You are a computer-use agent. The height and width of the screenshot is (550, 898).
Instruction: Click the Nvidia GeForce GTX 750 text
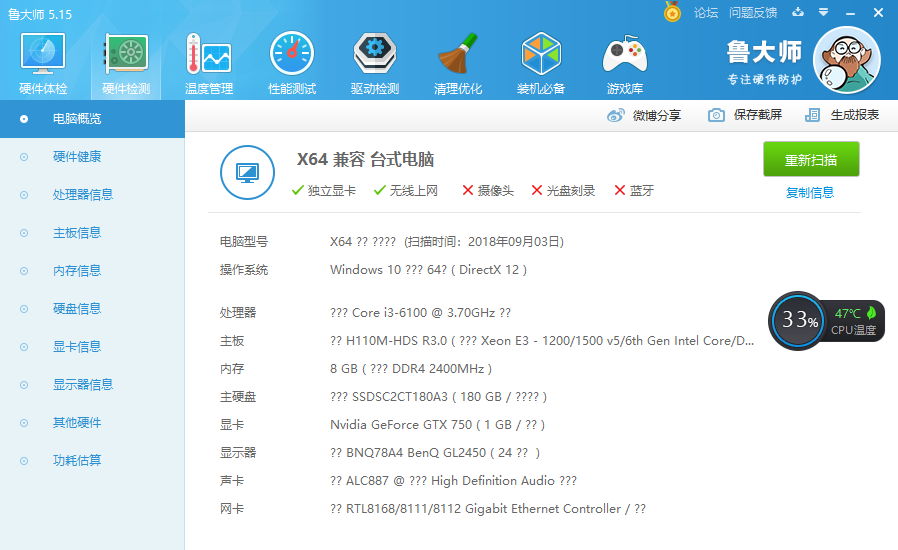coord(437,425)
